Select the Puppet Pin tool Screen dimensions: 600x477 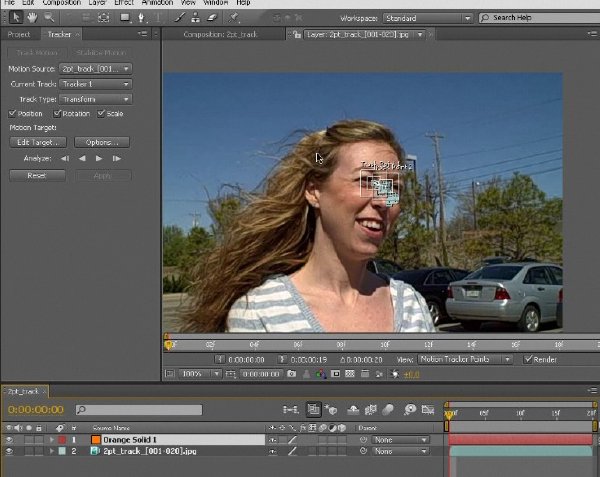233,17
